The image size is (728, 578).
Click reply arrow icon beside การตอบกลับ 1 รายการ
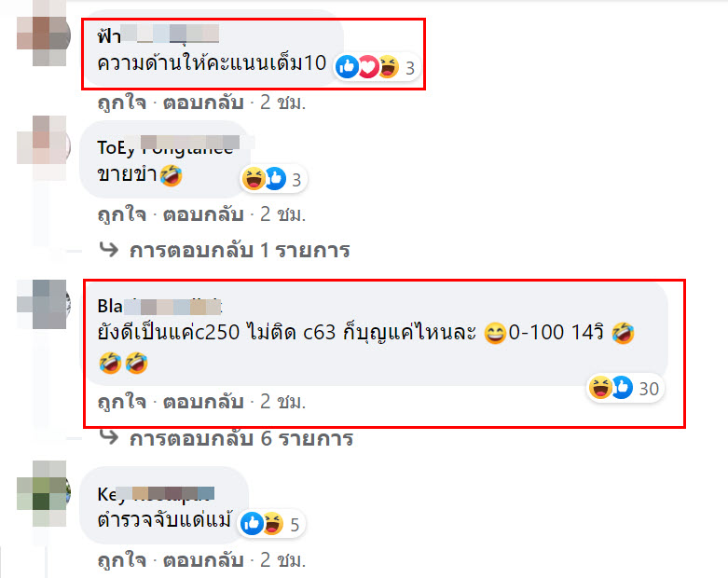click(x=110, y=249)
